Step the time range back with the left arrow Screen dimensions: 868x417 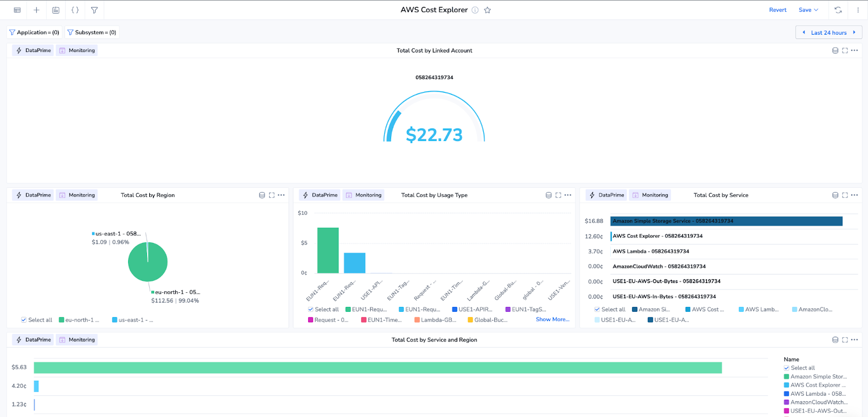click(x=804, y=33)
